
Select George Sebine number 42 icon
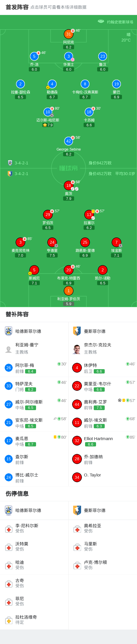(68, 141)
